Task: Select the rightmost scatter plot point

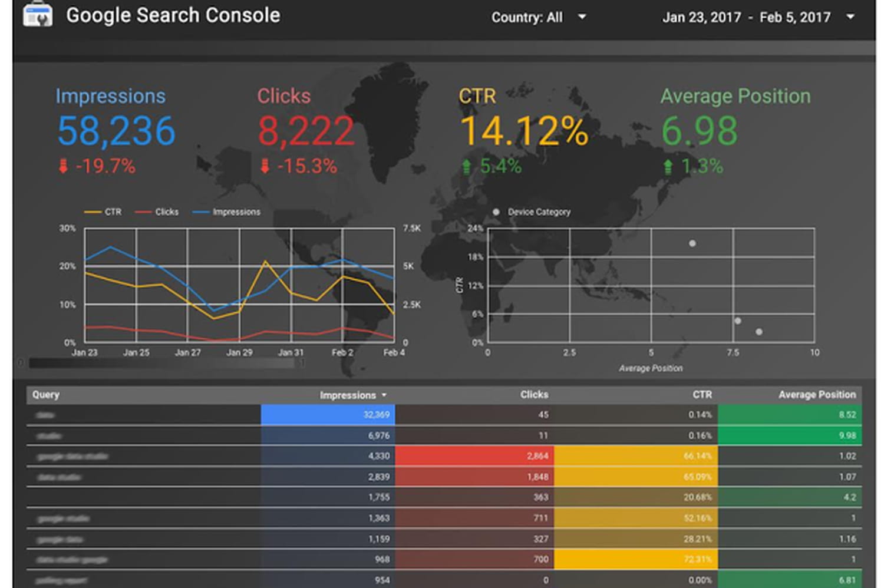Action: [759, 332]
